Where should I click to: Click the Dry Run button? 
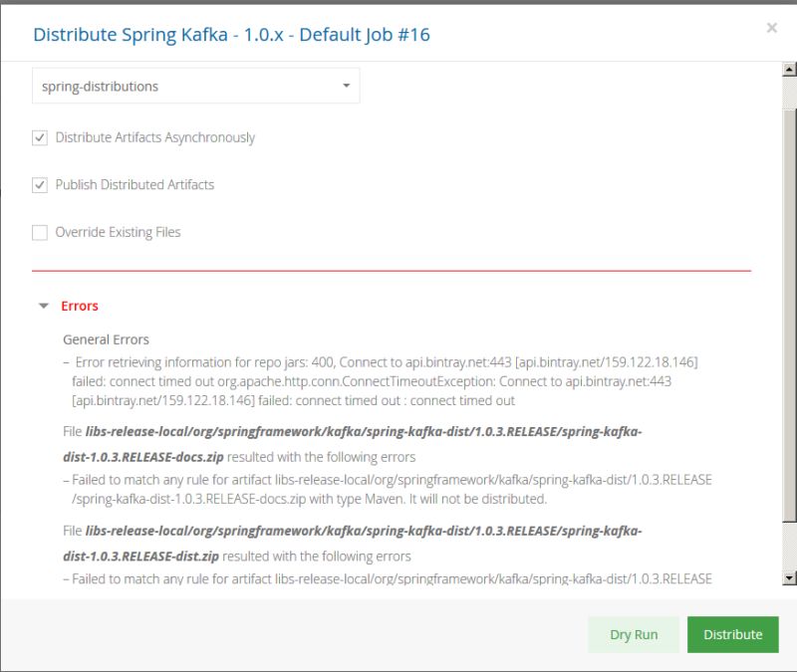(634, 634)
